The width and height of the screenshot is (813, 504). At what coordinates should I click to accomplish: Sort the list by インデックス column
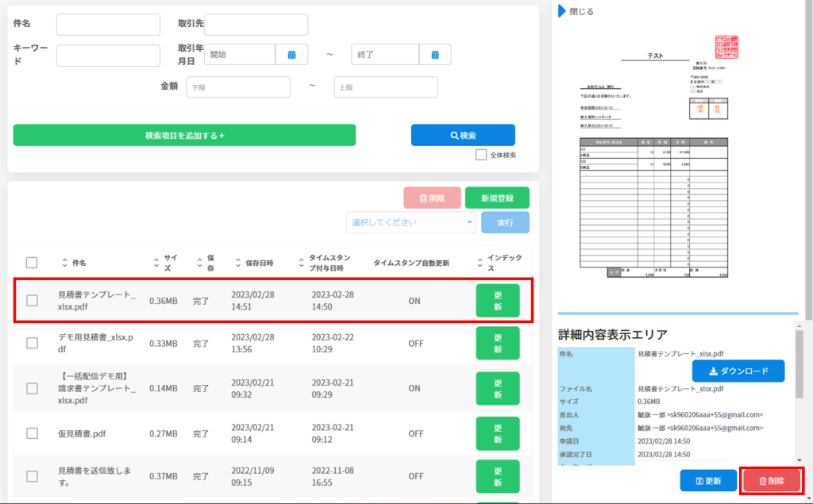(480, 263)
